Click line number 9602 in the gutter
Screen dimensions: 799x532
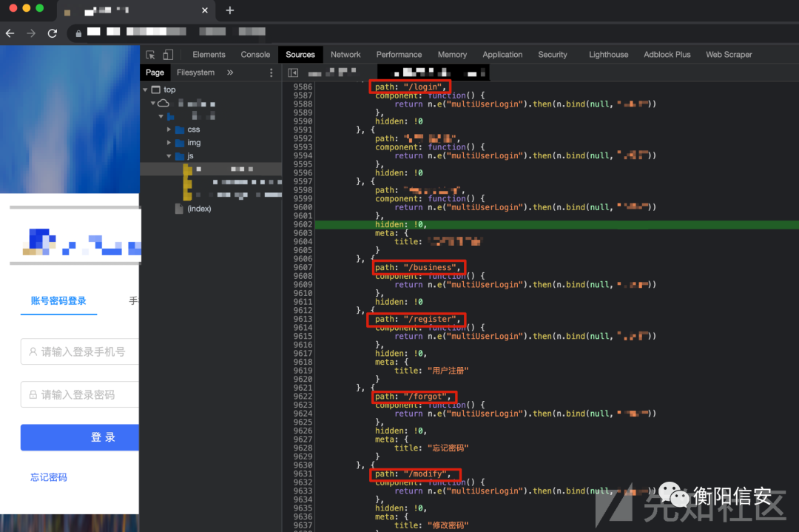[x=303, y=225]
